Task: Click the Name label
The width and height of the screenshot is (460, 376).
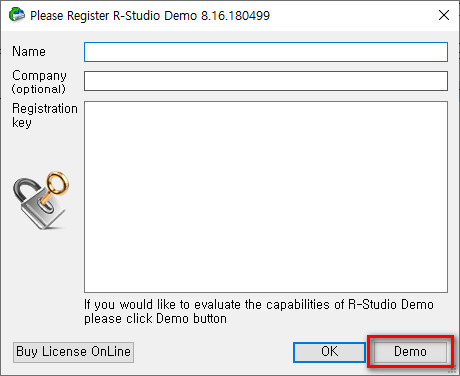Action: click(x=29, y=52)
